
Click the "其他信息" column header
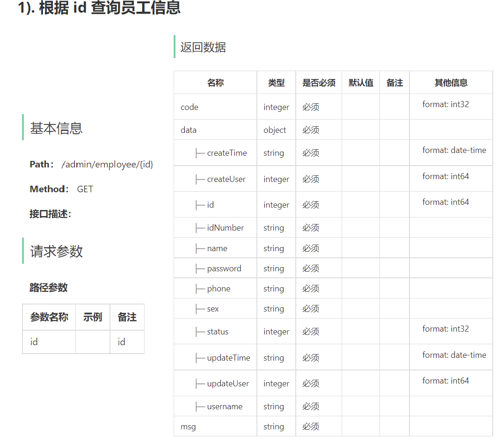click(451, 83)
